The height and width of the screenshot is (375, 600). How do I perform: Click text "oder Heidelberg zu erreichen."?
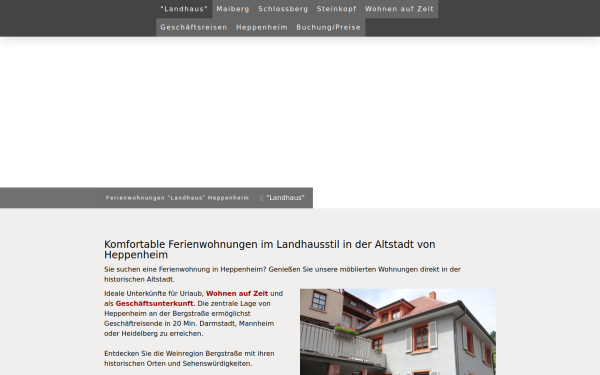pyautogui.click(x=153, y=334)
